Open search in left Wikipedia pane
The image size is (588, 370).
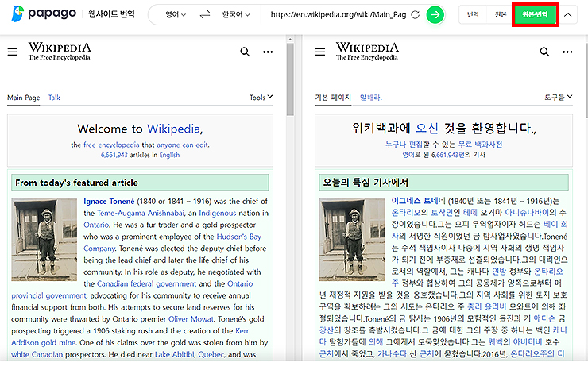245,52
